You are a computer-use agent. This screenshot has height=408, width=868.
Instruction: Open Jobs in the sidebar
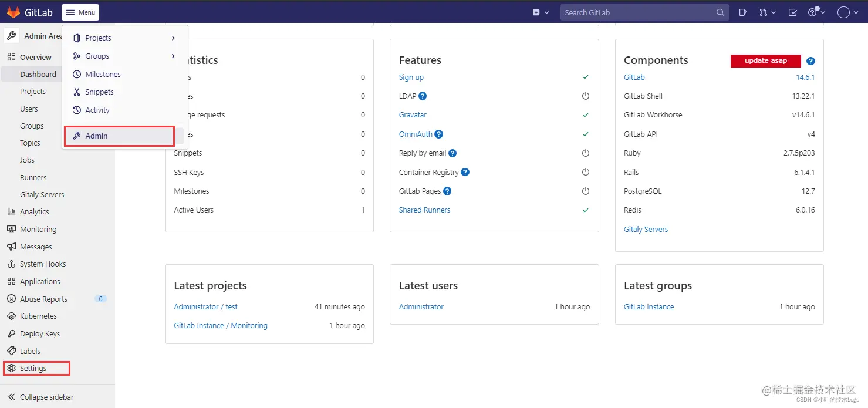tap(27, 160)
